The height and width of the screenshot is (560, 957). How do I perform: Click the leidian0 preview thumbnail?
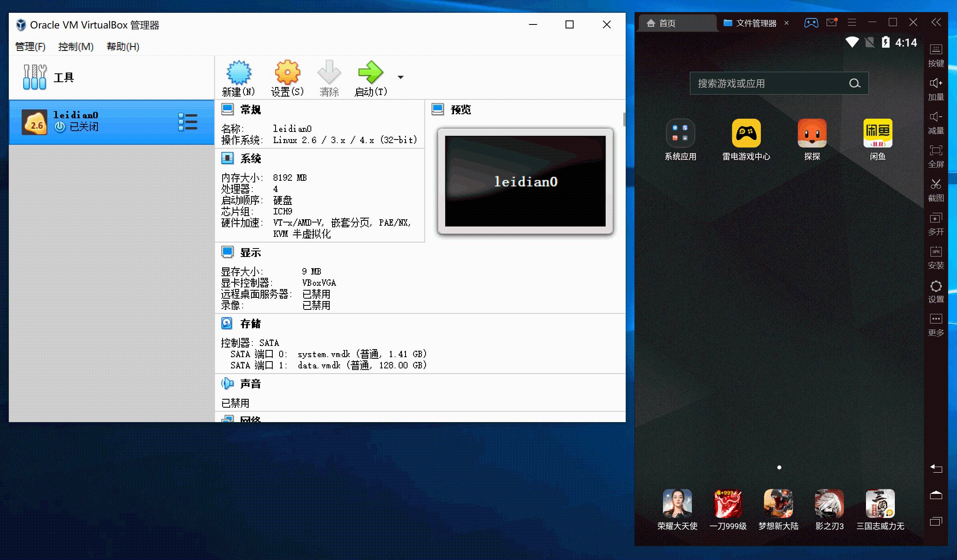[525, 181]
